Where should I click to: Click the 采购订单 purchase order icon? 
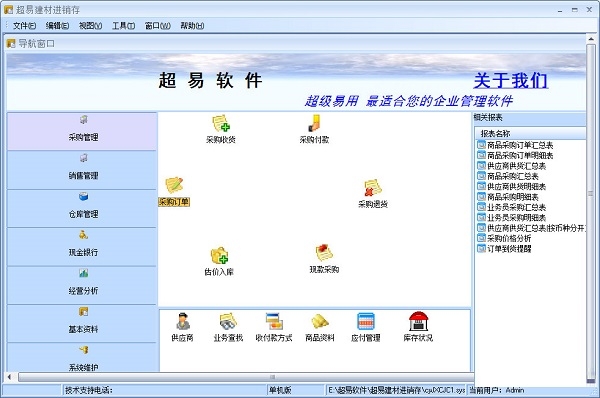pos(174,186)
